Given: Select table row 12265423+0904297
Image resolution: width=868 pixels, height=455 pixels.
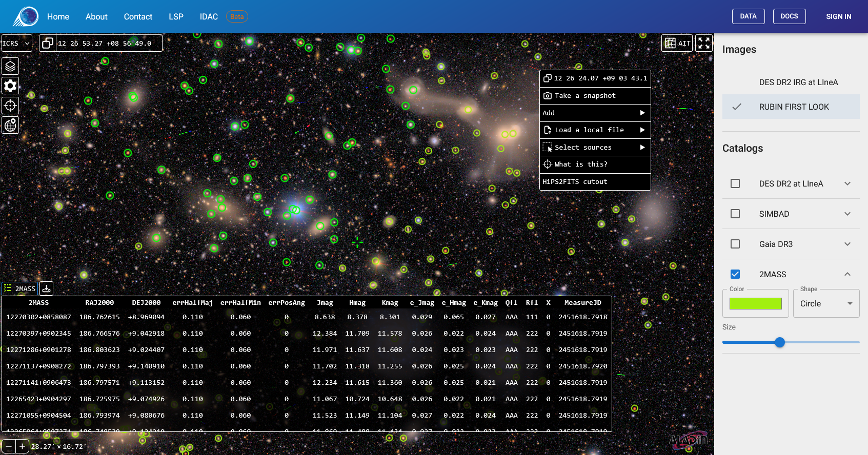Looking at the screenshot, I should coord(307,399).
